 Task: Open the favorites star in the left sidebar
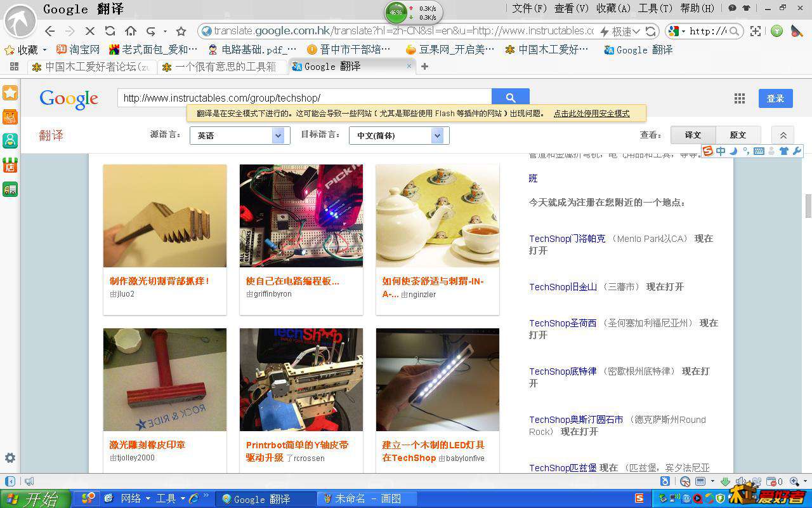click(10, 93)
